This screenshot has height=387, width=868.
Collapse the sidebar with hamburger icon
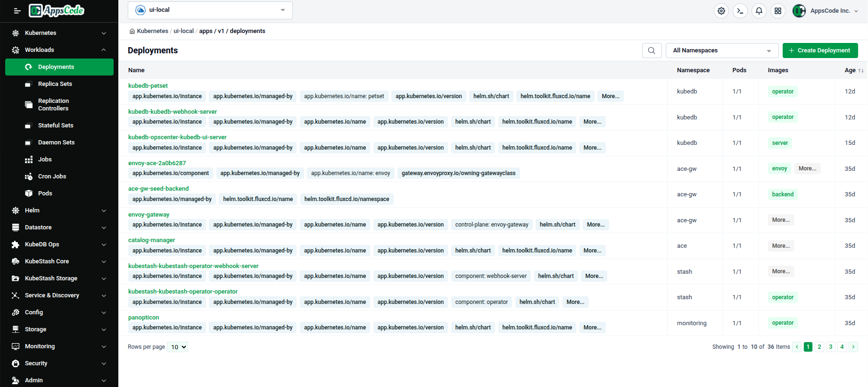click(17, 11)
